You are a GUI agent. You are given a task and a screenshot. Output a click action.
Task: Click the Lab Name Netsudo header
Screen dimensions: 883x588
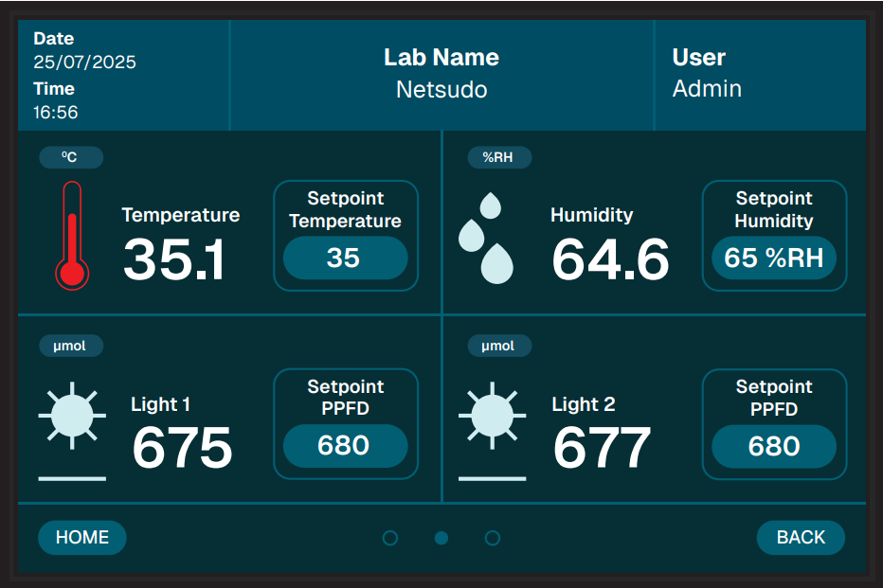coord(441,74)
